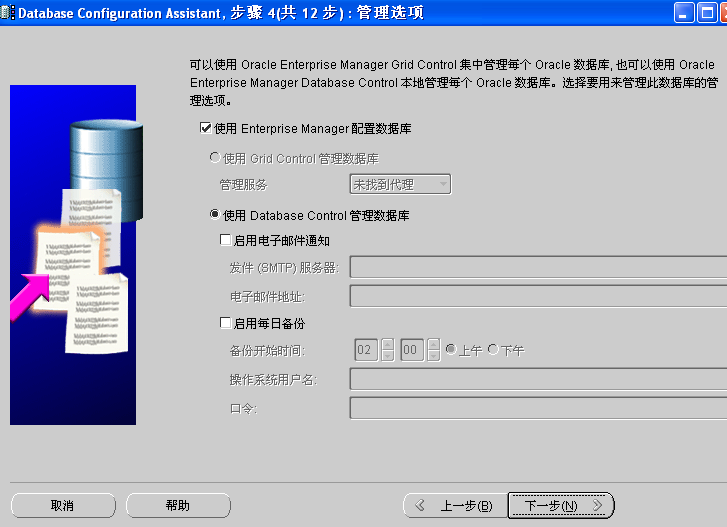Image resolution: width=727 pixels, height=527 pixels.
Task: Uncheck 使用 Enterprise Manager 配置数据库 checkbox
Action: point(205,128)
